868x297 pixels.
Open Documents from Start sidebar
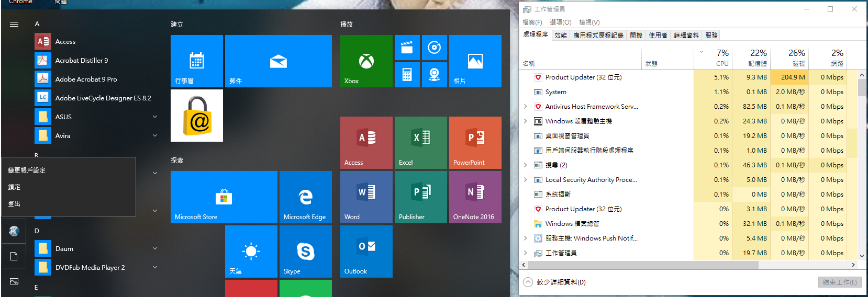[14, 256]
